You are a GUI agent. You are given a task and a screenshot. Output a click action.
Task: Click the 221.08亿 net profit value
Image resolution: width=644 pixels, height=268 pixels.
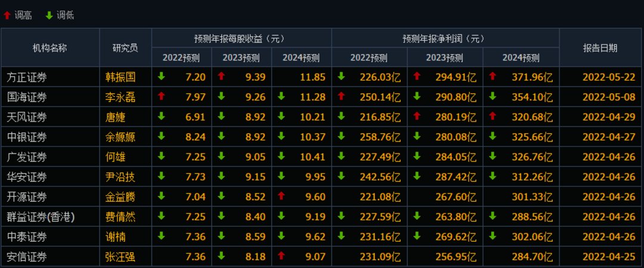(380, 197)
